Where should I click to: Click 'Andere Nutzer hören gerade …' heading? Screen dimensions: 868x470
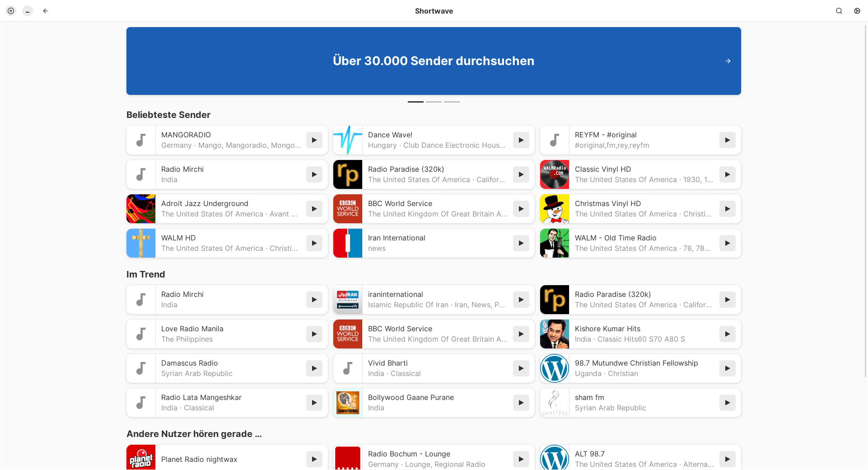pos(194,434)
